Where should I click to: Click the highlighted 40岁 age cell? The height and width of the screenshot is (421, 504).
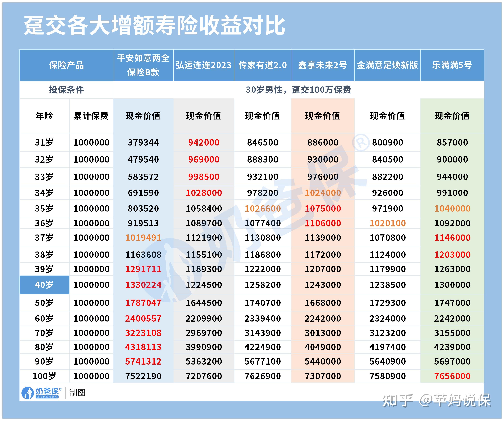pos(44,285)
